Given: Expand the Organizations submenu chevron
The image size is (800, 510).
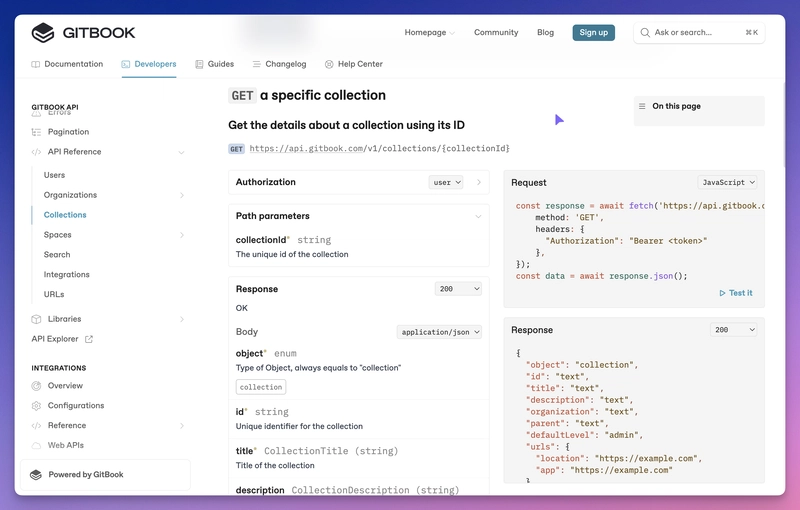Looking at the screenshot, I should (x=182, y=195).
